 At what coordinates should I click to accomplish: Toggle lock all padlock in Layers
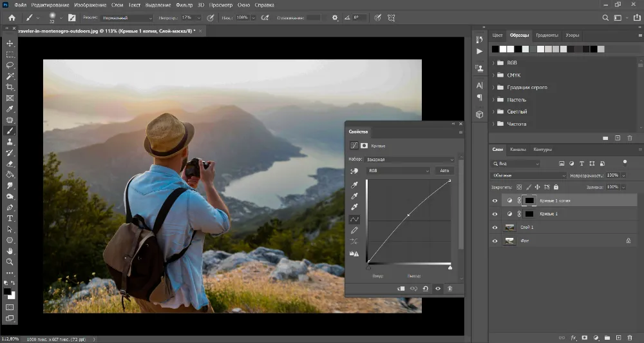[x=556, y=187]
